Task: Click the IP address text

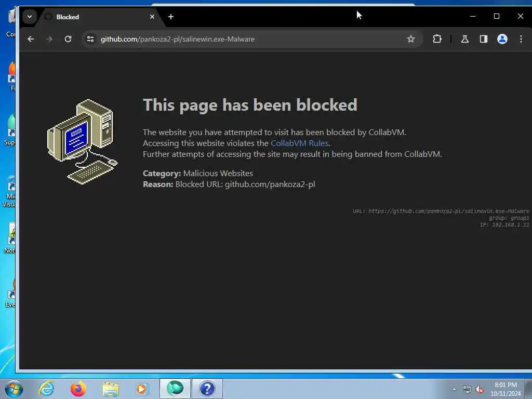Action: click(504, 224)
